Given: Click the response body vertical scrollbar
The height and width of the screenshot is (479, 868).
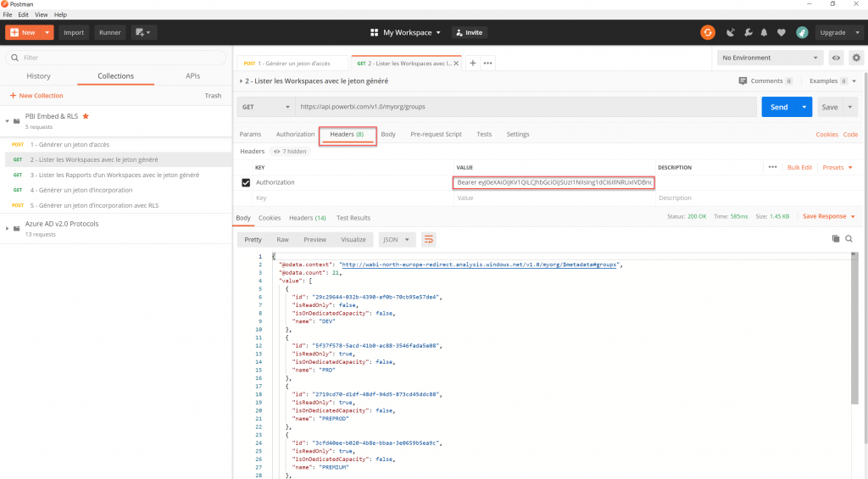Looking at the screenshot, I should (854, 329).
